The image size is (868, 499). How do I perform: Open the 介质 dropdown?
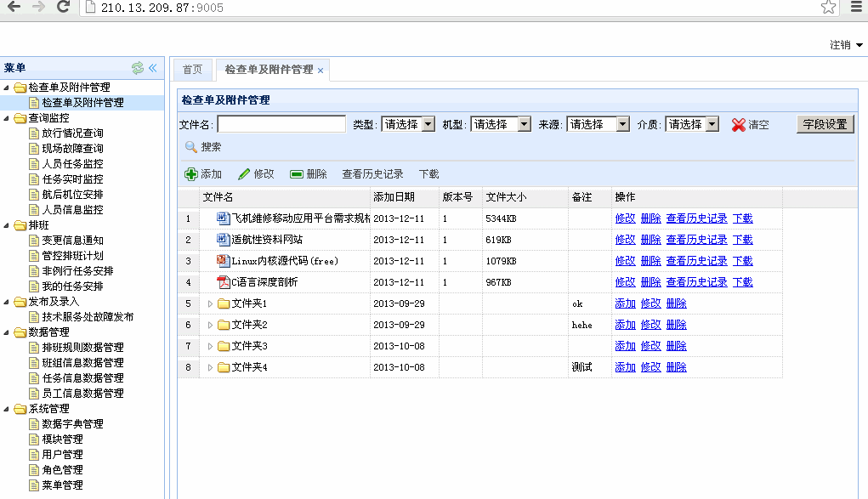713,124
